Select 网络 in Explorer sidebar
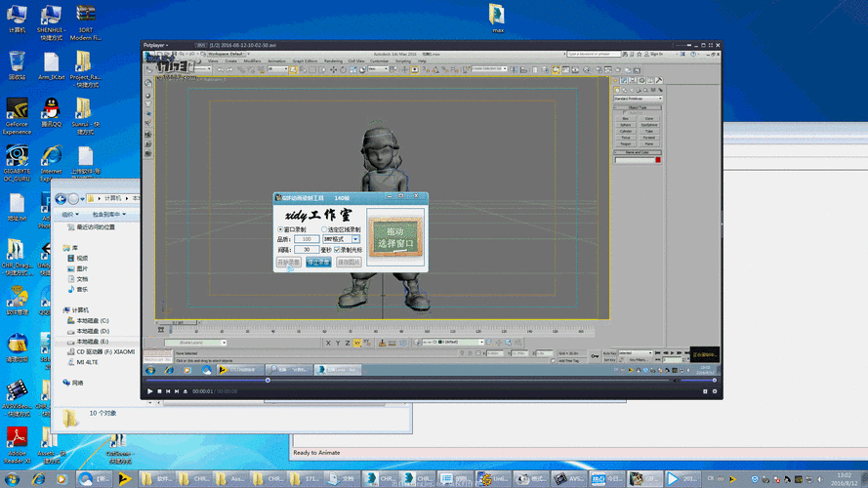Image resolution: width=868 pixels, height=488 pixels. tap(73, 383)
